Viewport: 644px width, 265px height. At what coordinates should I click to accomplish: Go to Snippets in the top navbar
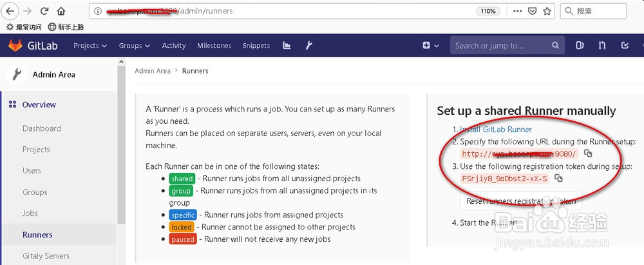[x=256, y=46]
